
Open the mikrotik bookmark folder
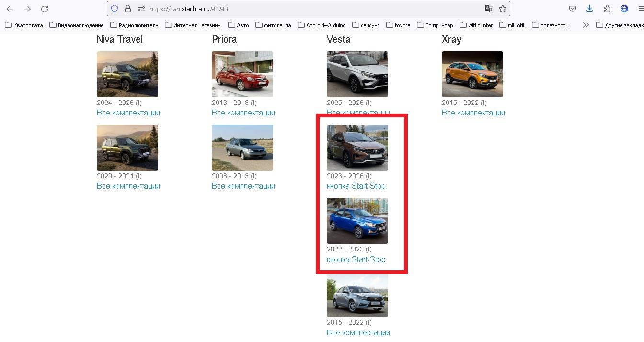point(513,25)
